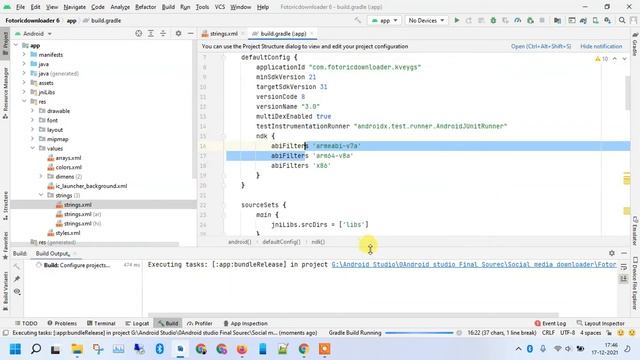640x360 pixels.
Task: Hide the Project panel with minus icon
Action: pos(190,33)
